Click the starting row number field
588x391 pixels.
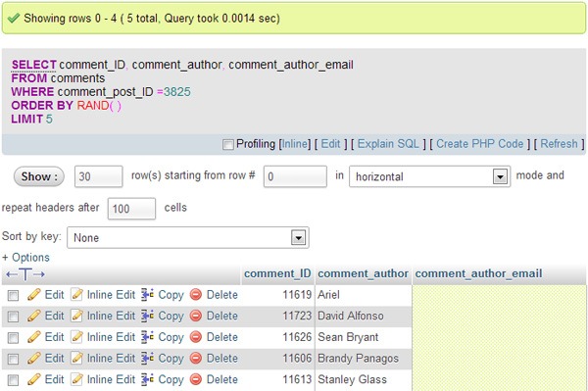(295, 176)
